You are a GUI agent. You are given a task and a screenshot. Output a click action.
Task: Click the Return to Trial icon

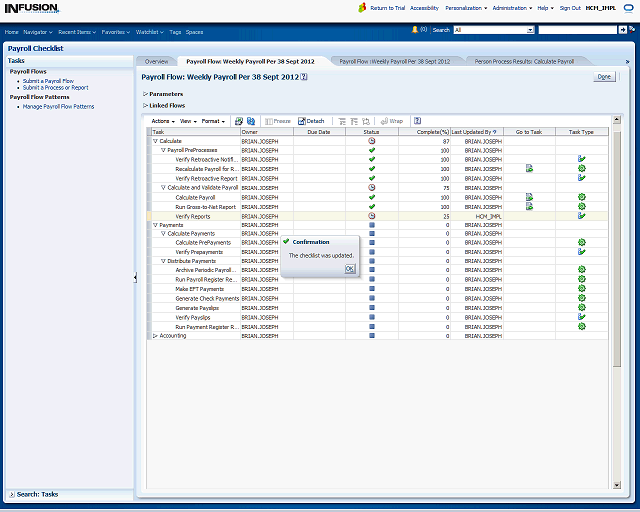(x=362, y=7)
